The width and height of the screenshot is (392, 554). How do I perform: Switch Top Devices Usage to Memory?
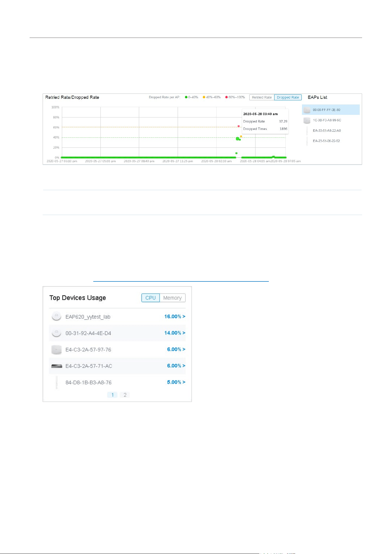click(172, 298)
